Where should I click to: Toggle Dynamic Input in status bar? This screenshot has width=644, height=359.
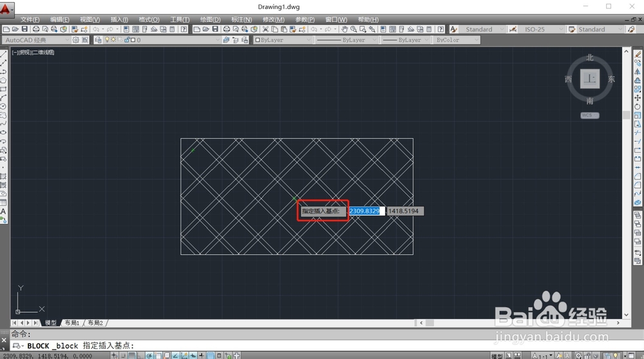pyautogui.click(x=193, y=355)
